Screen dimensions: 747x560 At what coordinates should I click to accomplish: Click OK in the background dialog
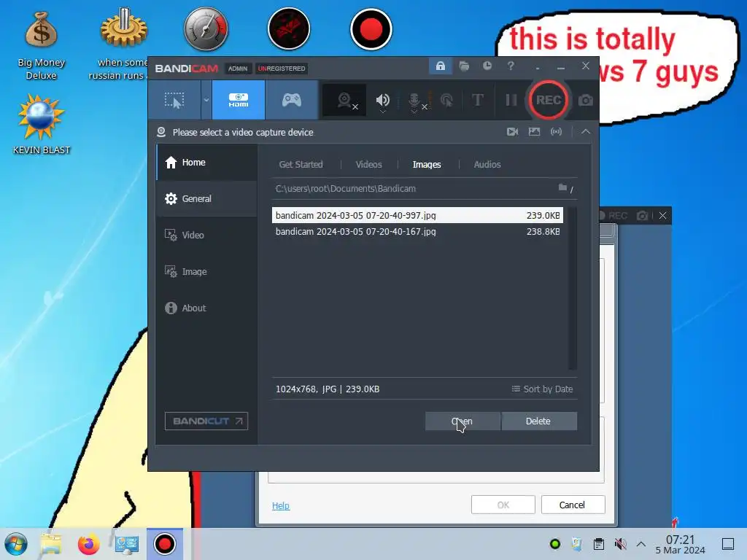click(x=503, y=505)
